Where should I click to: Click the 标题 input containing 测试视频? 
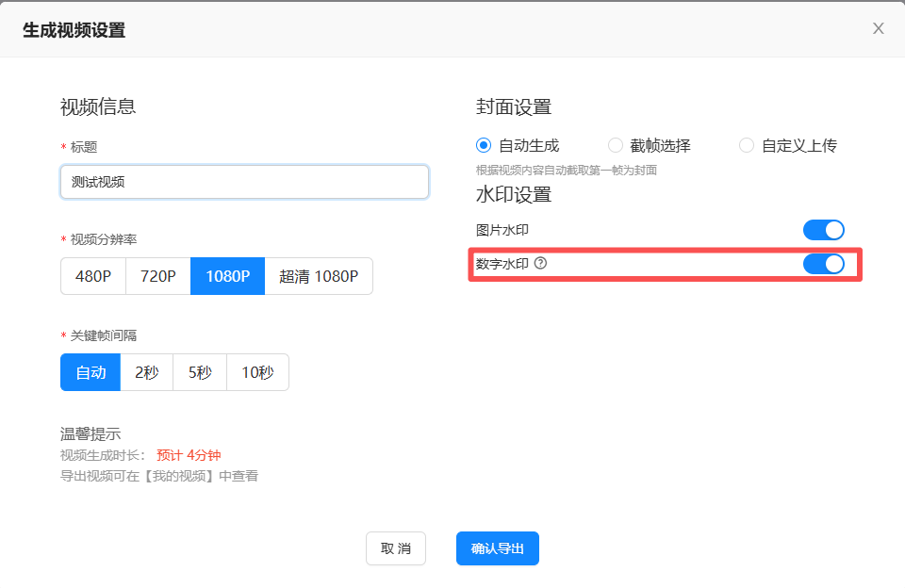point(244,182)
